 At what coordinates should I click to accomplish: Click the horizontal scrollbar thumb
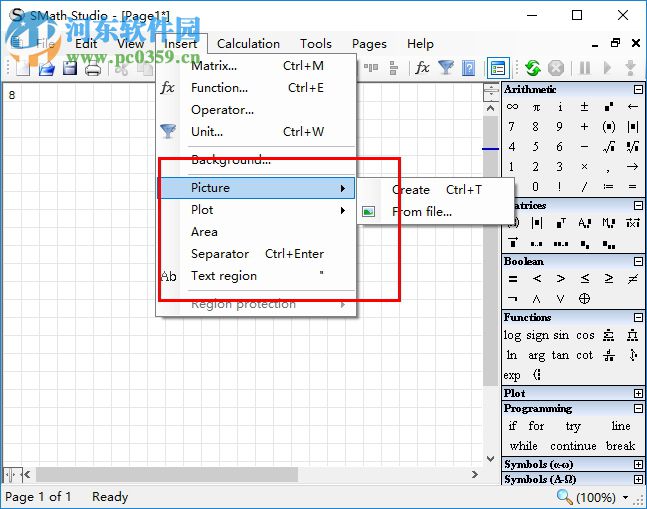coord(167,474)
